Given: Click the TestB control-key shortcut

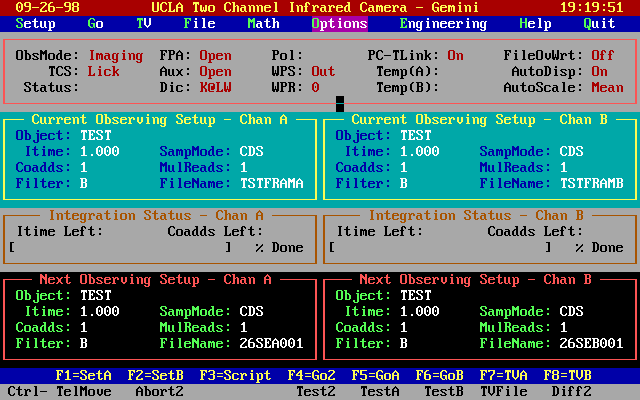Looking at the screenshot, I should click(x=444, y=391).
